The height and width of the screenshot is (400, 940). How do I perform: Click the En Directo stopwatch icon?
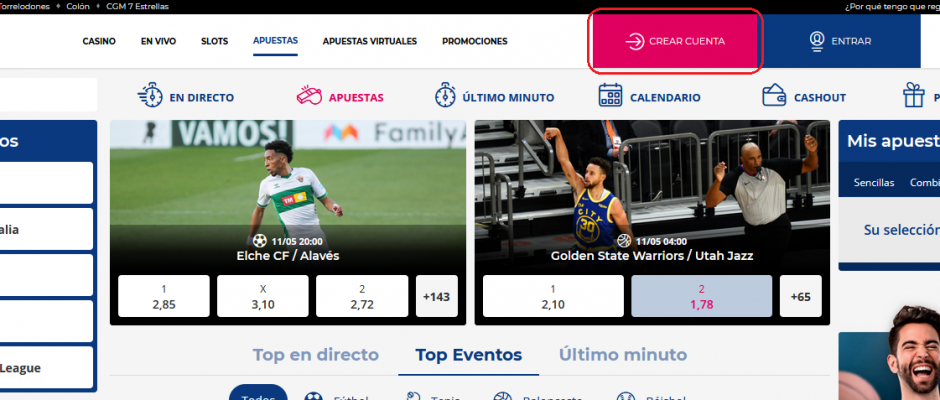click(150, 96)
